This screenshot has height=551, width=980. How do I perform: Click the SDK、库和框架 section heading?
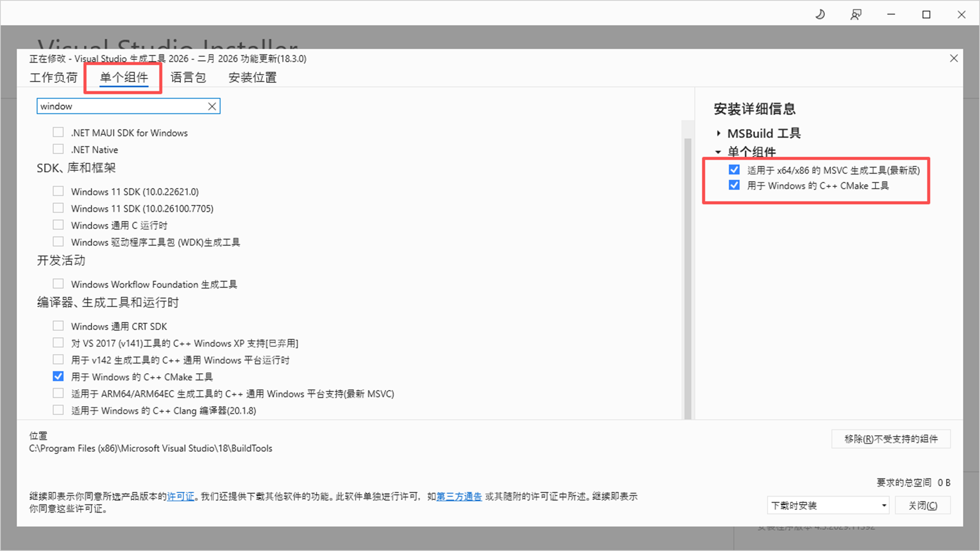point(76,168)
